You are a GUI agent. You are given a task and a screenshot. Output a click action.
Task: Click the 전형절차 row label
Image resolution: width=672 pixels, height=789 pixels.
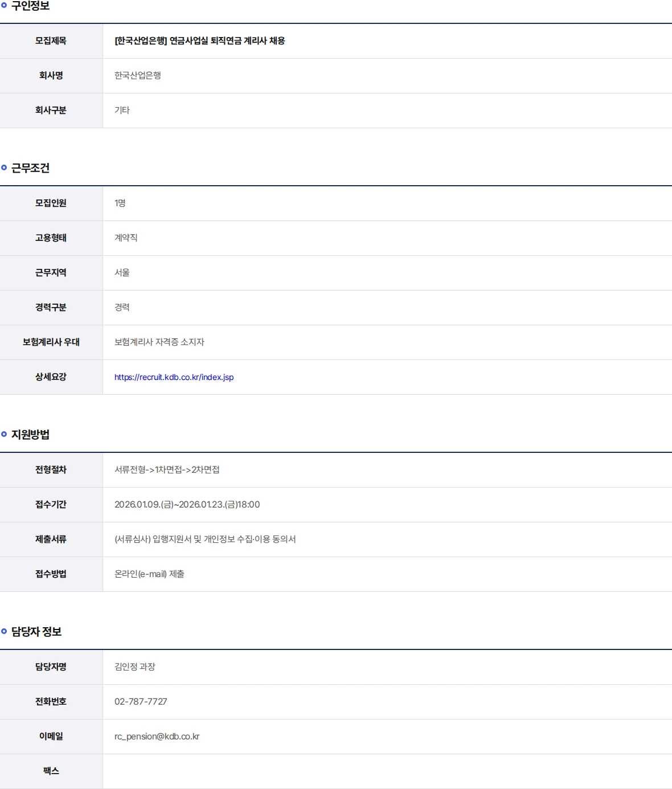(x=51, y=470)
